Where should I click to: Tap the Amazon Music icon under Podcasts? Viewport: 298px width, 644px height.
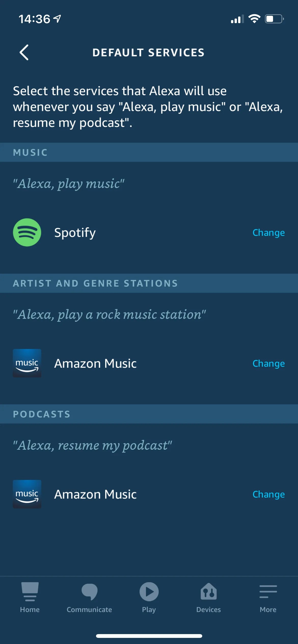coord(27,494)
